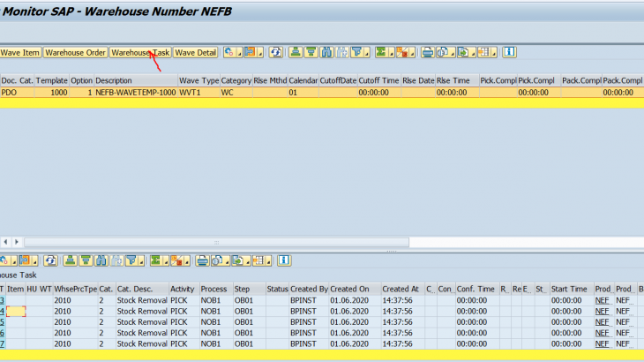Click NEFB-WAVETEMP-1000 description cell

136,93
